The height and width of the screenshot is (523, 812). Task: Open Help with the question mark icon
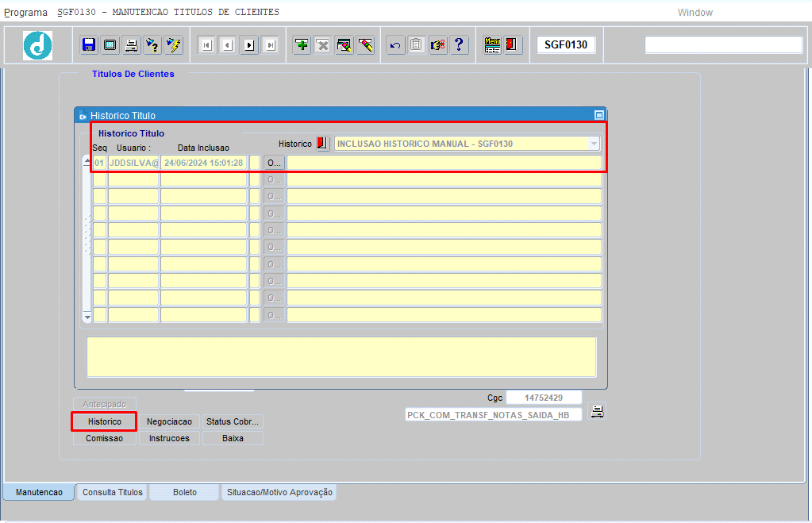tap(459, 45)
